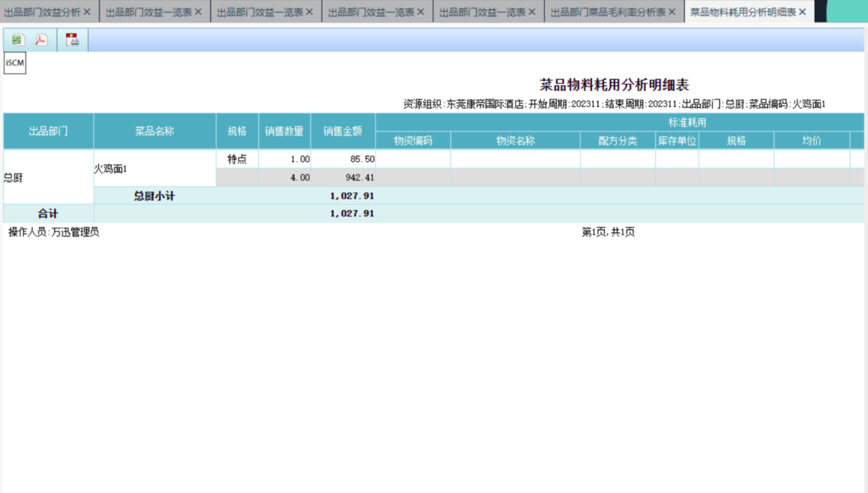Close the 菜品物料耗用分析明细表 tab
Viewport: 868px width, 493px height.
(x=802, y=12)
